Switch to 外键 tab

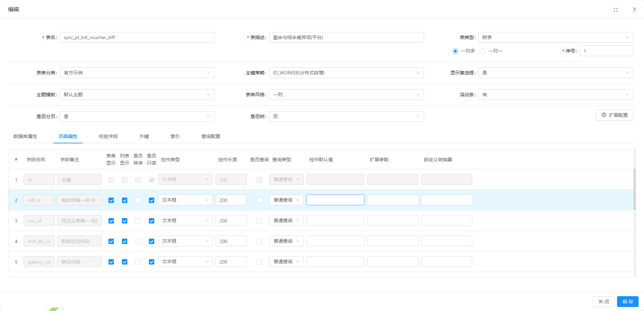144,136
